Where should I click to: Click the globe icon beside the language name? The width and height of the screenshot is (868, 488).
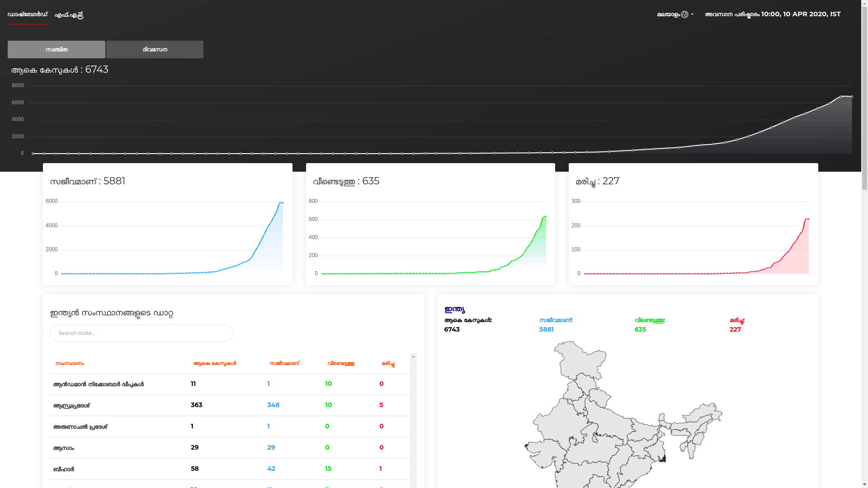tap(684, 14)
